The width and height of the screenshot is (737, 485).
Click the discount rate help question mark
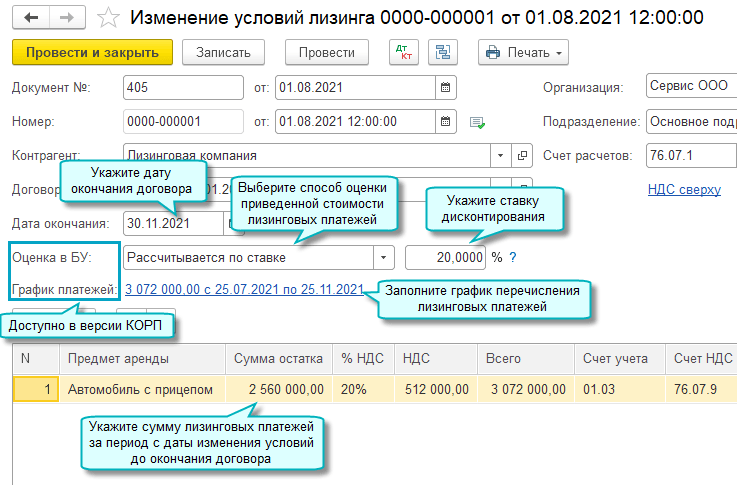513,258
